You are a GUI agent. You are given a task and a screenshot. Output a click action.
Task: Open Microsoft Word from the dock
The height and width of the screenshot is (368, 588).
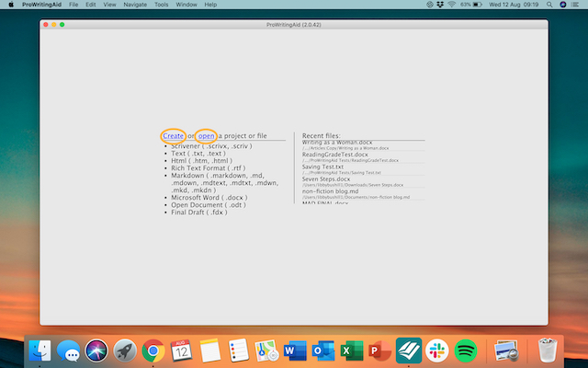[295, 351]
